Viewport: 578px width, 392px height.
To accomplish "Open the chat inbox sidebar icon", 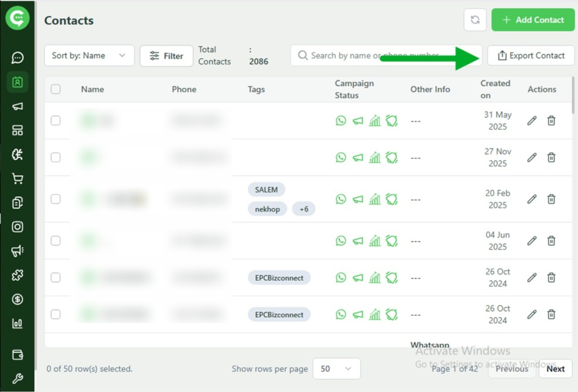I will (x=17, y=58).
